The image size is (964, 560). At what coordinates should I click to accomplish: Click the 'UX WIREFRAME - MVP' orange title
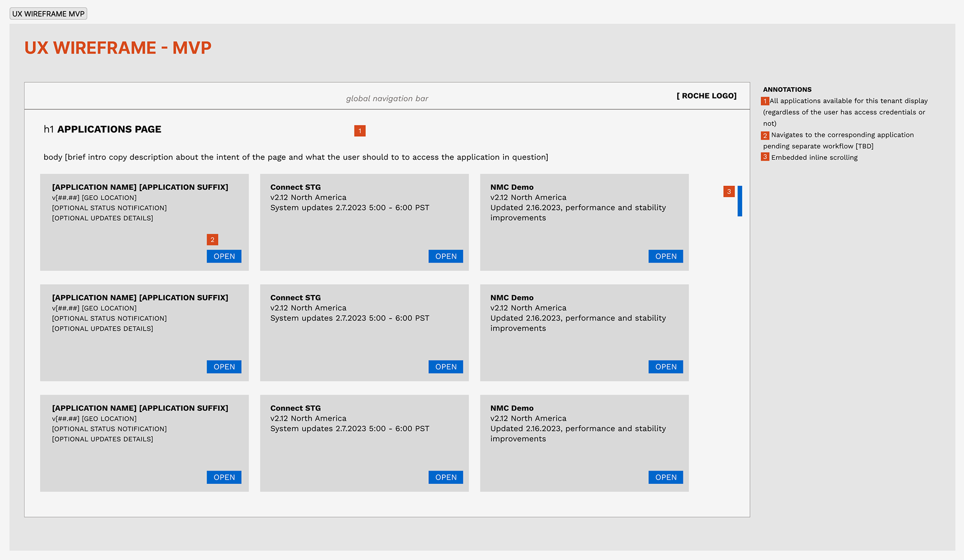pos(118,48)
